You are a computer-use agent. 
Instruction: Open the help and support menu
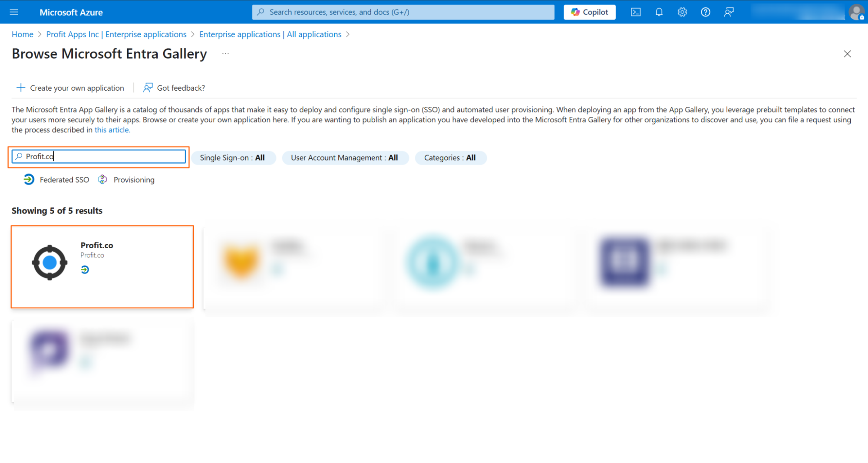(706, 12)
